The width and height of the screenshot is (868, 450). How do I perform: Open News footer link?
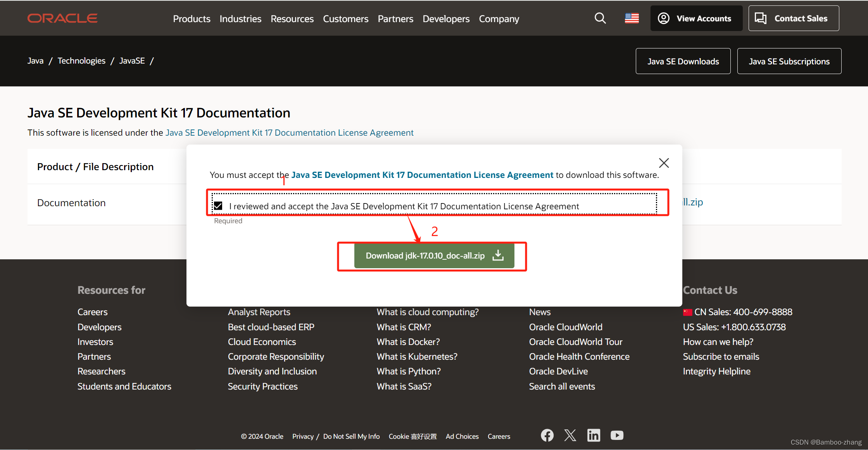(x=540, y=312)
